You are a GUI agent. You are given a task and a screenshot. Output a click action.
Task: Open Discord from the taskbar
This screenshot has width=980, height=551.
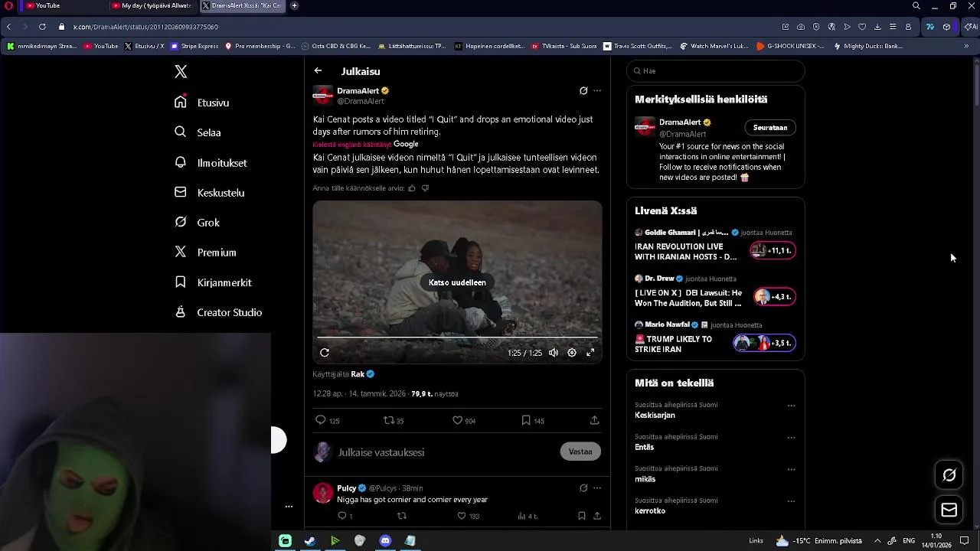pos(385,541)
